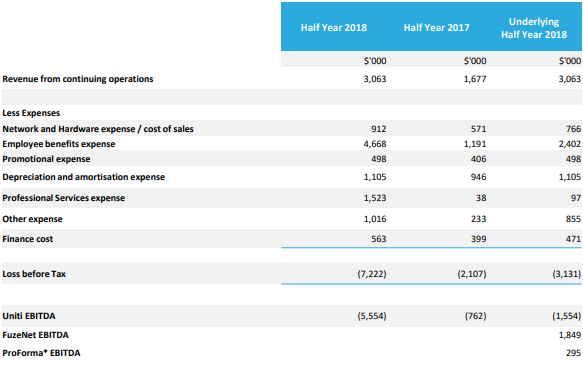Click the Uniti EBITDA label
The height and width of the screenshot is (365, 583).
pyautogui.click(x=29, y=316)
